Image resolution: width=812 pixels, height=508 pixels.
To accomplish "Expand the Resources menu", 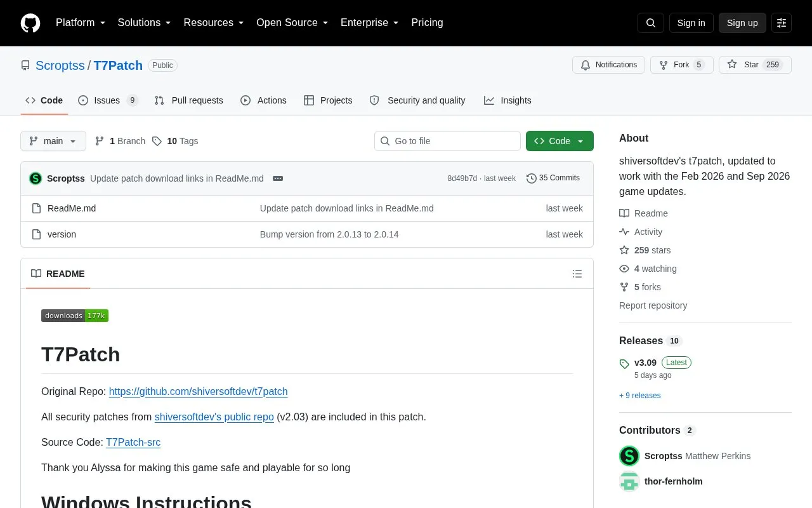I will 214,23.
